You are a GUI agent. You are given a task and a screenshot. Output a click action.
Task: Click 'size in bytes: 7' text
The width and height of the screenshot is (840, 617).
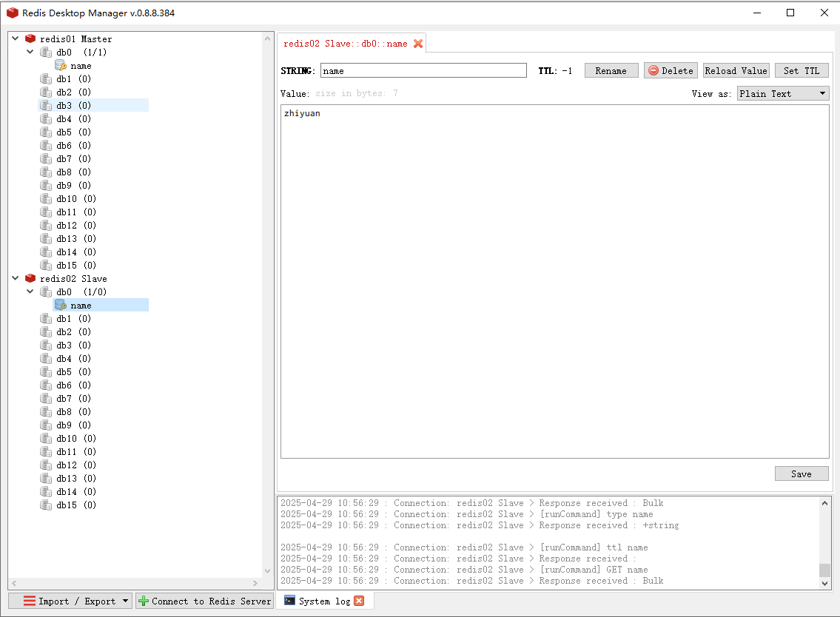357,93
